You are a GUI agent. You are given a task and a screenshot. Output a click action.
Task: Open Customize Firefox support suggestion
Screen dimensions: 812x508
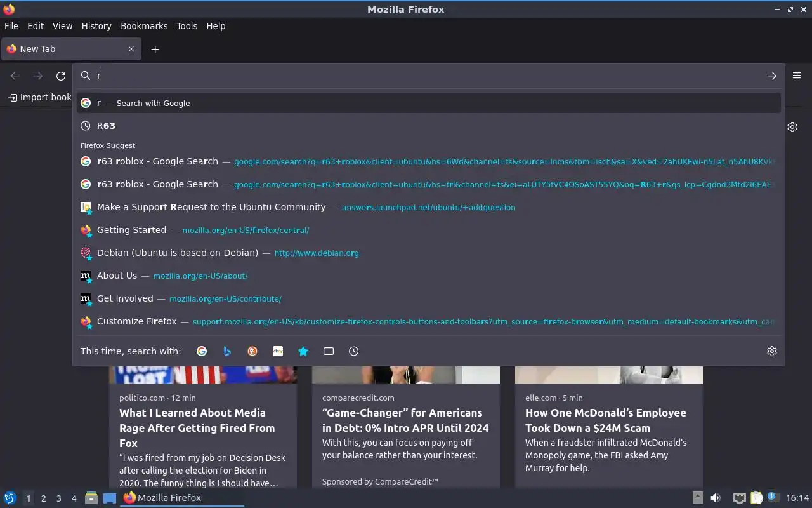(429, 321)
